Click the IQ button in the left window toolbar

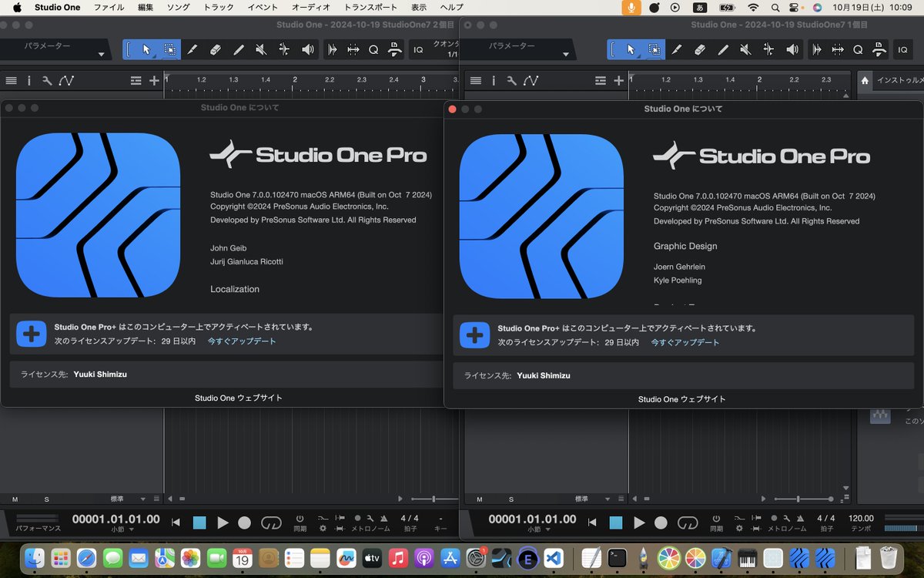coord(418,49)
